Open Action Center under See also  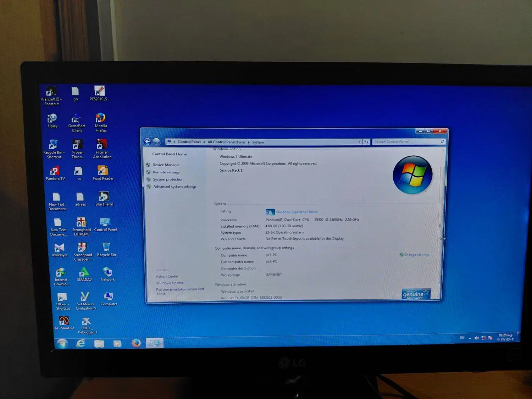pyautogui.click(x=167, y=276)
